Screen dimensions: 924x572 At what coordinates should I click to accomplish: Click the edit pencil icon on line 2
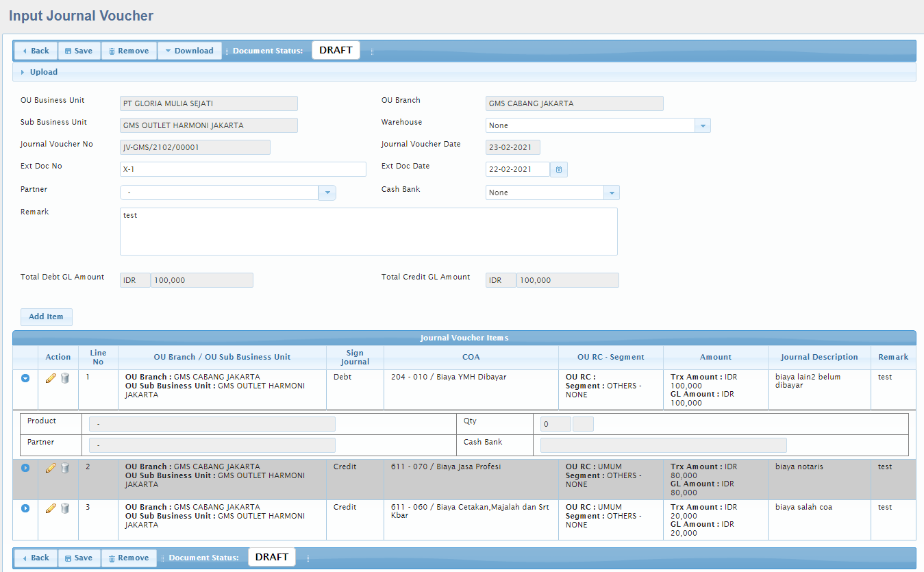[x=51, y=468]
